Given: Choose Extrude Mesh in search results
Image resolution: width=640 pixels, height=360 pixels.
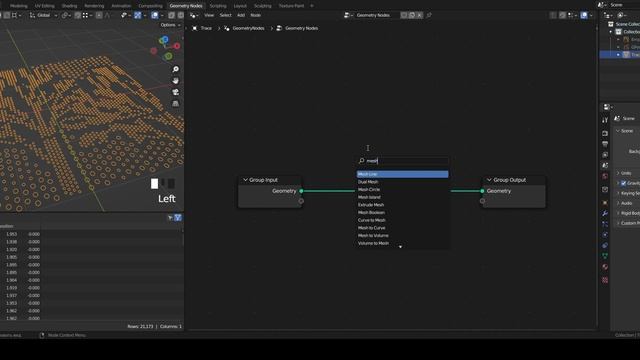Looking at the screenshot, I should point(402,205).
